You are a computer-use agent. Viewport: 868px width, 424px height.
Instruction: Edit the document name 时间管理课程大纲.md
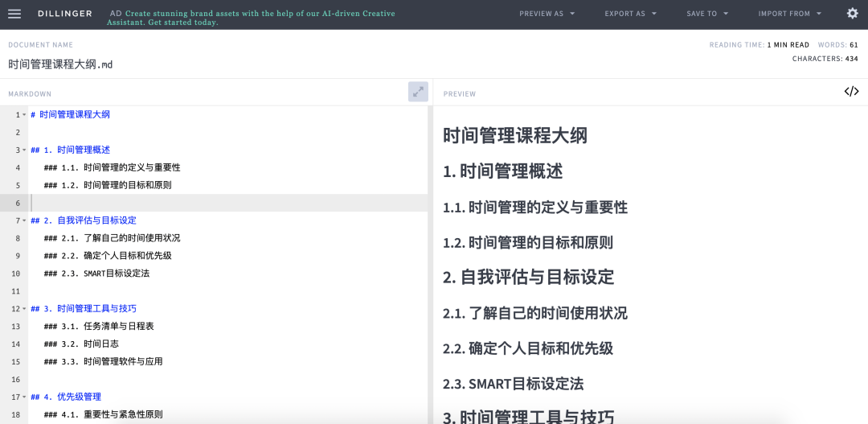click(60, 64)
